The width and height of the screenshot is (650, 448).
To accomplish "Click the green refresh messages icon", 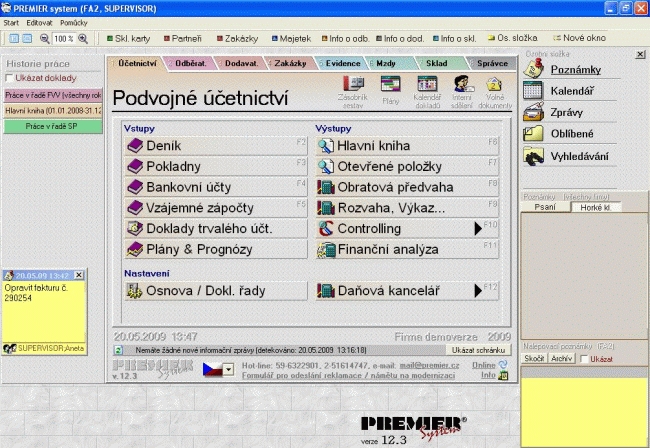I will click(x=118, y=351).
